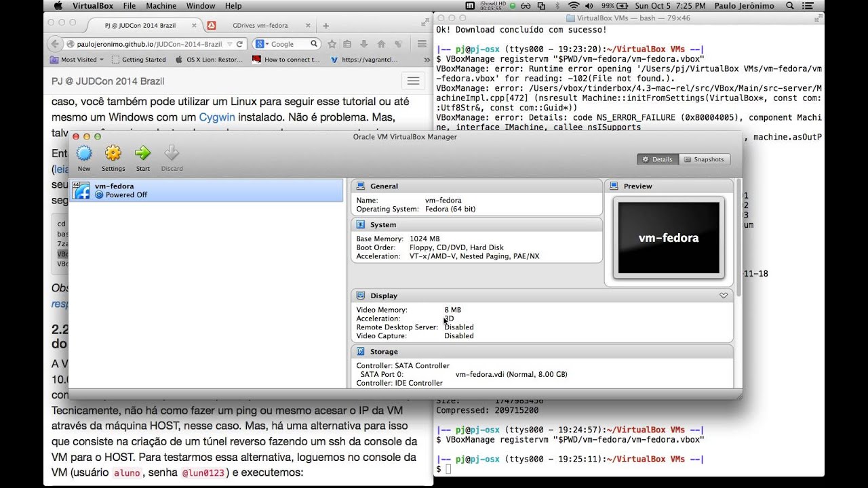Click the System section chip icon

(x=361, y=224)
